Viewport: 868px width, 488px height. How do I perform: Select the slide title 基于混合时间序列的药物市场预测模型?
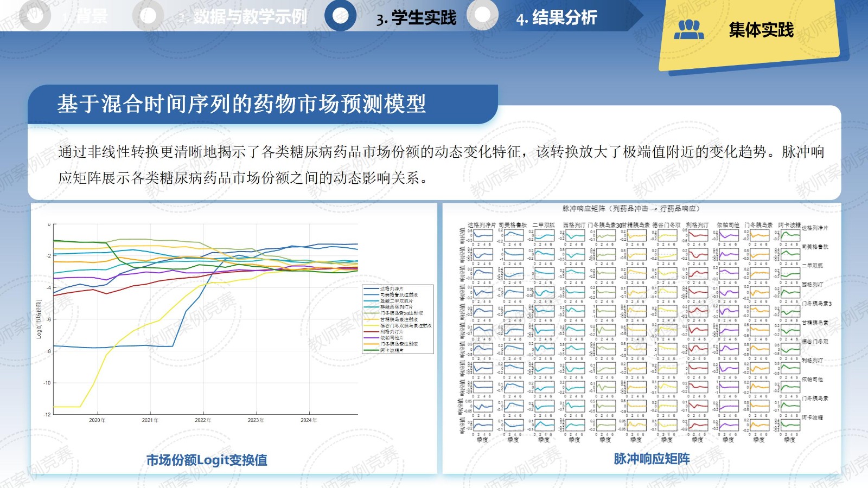(x=241, y=104)
